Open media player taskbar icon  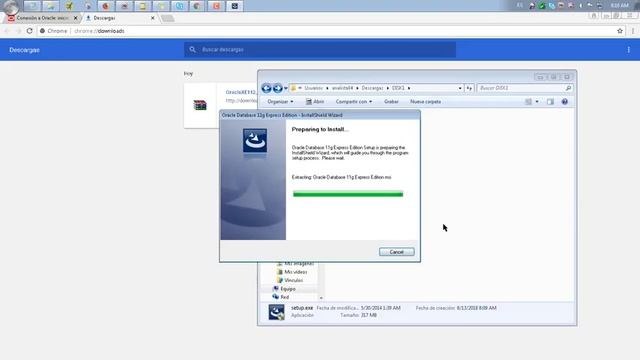88,6
